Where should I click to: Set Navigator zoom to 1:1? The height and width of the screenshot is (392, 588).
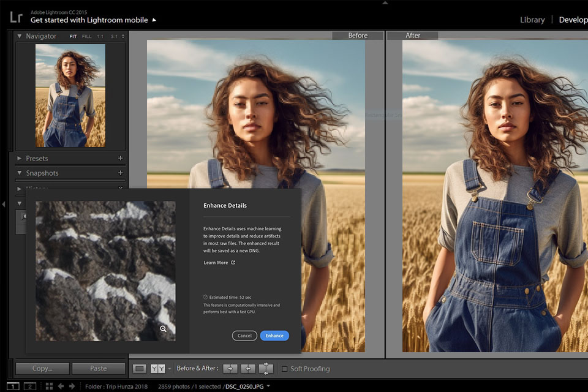pos(100,36)
